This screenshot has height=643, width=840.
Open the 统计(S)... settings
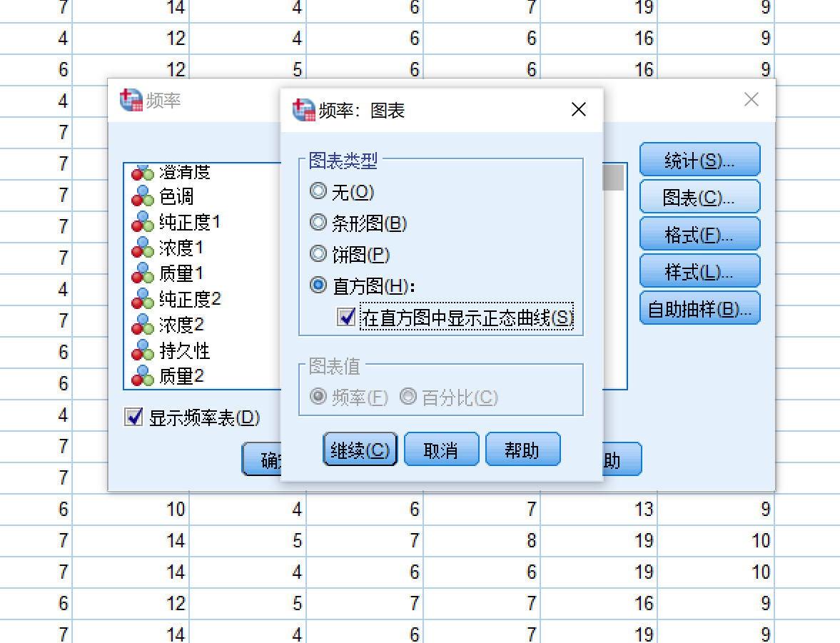699,159
